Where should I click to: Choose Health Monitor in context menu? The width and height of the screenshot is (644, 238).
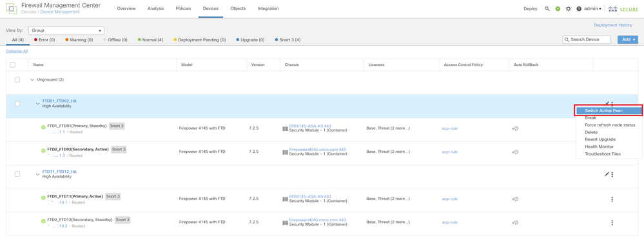(x=600, y=147)
